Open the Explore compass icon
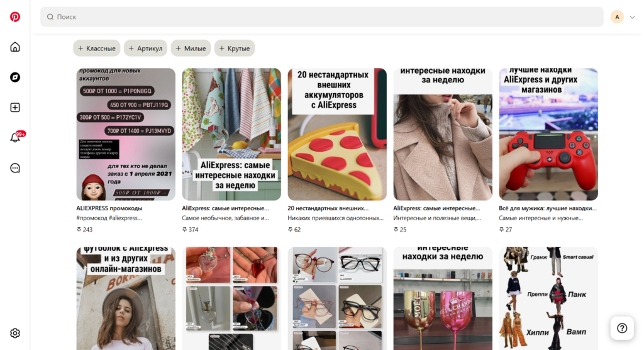This screenshot has height=350, width=644. coord(15,77)
